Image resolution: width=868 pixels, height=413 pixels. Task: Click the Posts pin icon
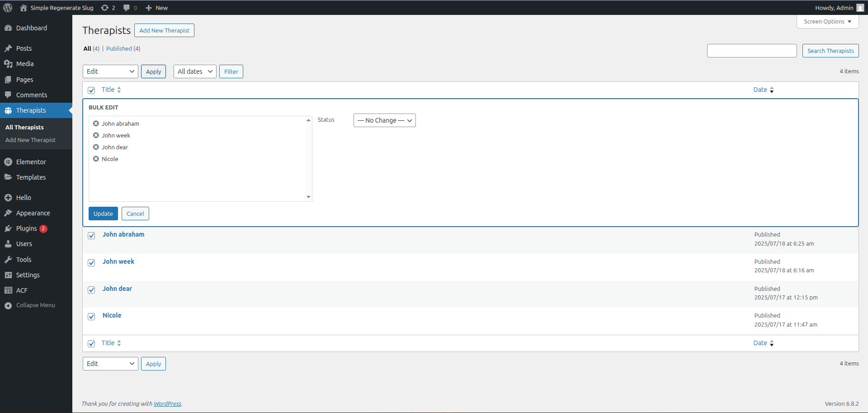8,48
